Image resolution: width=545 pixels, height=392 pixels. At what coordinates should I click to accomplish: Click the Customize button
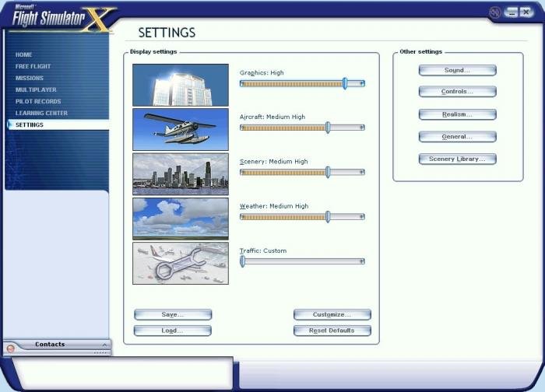point(332,315)
